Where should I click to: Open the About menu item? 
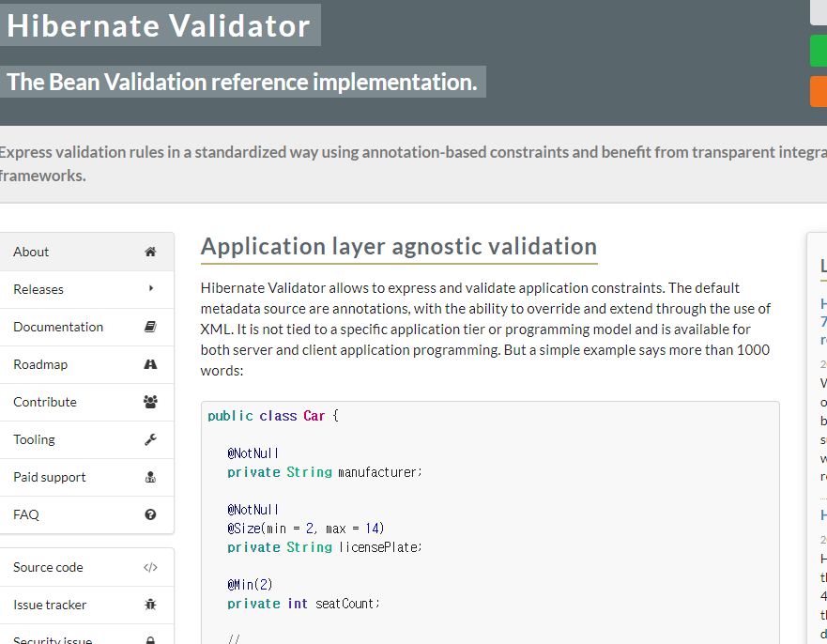coord(87,252)
